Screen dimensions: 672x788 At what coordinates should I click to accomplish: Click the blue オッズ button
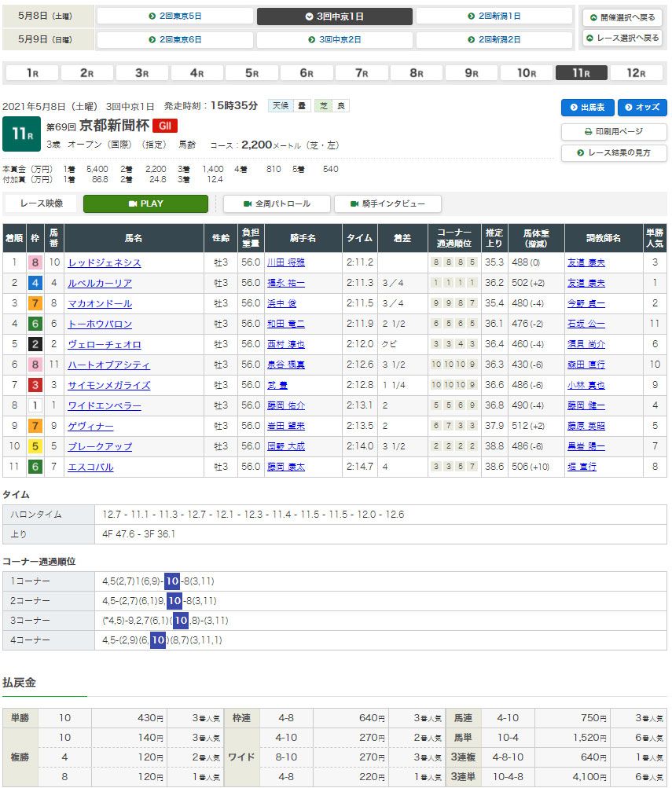(x=641, y=108)
